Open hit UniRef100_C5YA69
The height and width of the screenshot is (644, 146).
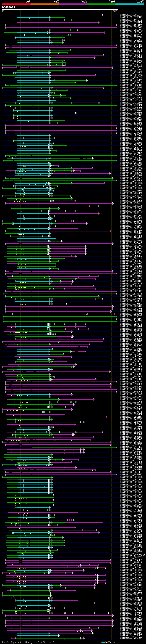tap(131, 27)
